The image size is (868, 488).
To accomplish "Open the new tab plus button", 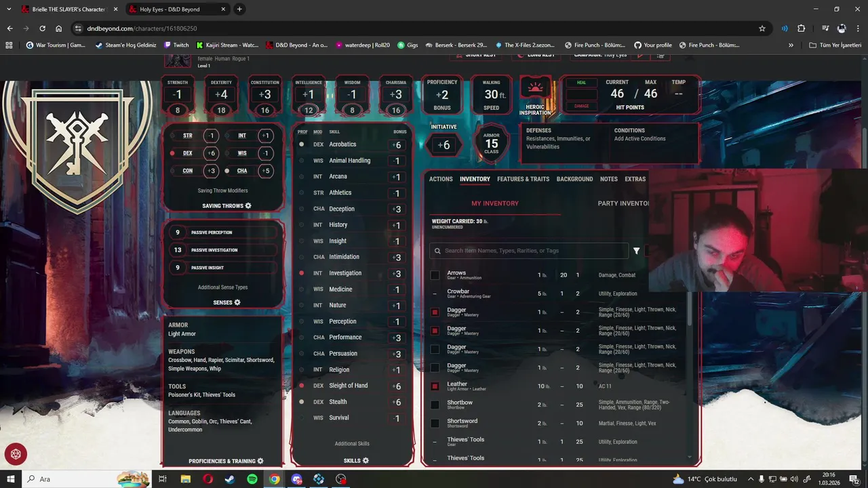I will click(x=239, y=9).
